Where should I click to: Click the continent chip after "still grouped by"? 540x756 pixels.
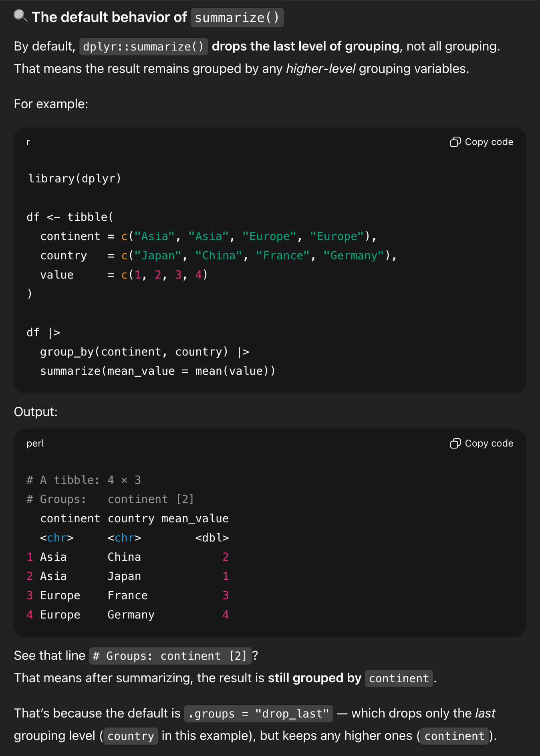click(x=399, y=679)
